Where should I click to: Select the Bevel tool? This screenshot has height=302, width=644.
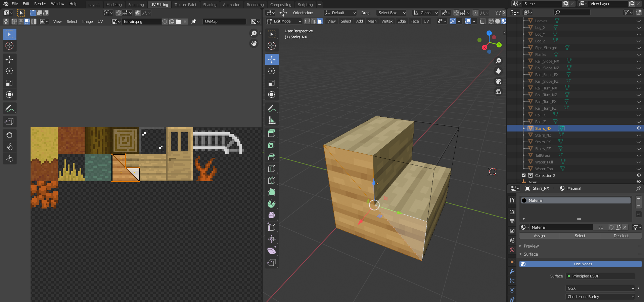tap(272, 157)
